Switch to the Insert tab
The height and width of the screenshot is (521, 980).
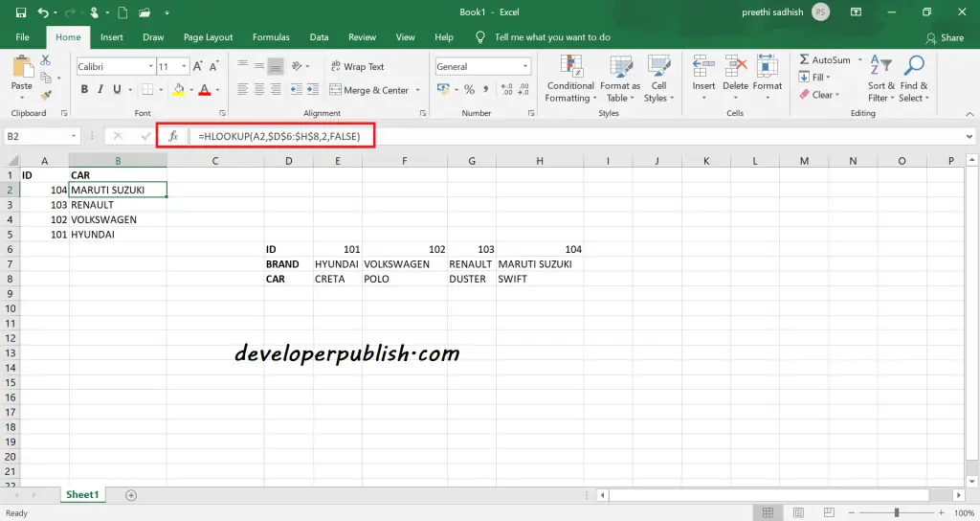(111, 37)
